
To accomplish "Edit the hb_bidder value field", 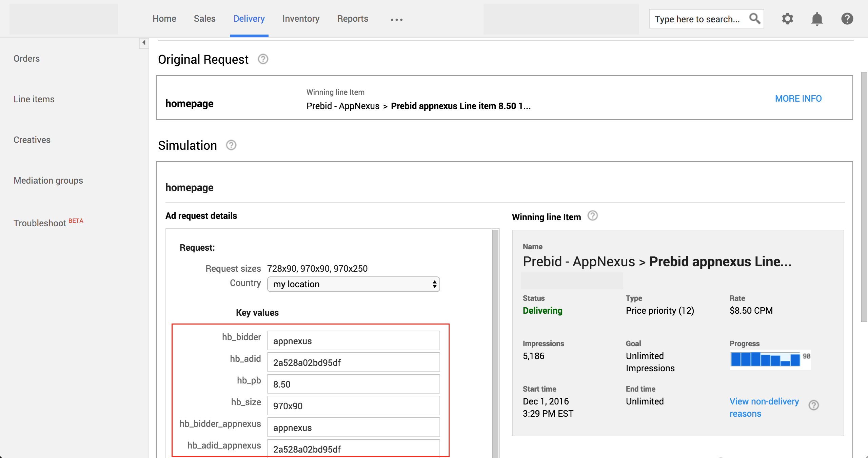I will (x=353, y=340).
